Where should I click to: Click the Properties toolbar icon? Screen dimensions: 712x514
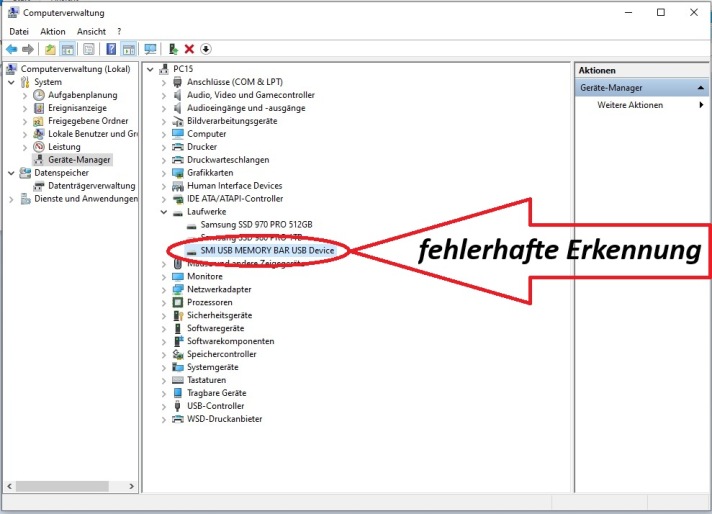pyautogui.click(x=89, y=49)
